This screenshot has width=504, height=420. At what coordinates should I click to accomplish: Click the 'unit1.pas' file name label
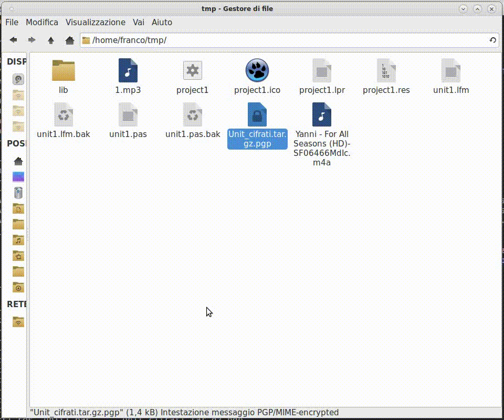pos(128,134)
